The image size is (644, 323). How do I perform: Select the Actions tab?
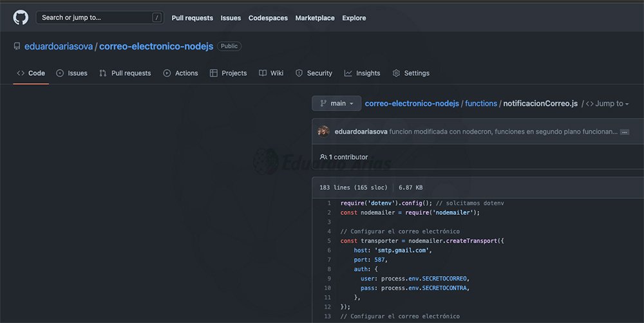click(x=181, y=73)
